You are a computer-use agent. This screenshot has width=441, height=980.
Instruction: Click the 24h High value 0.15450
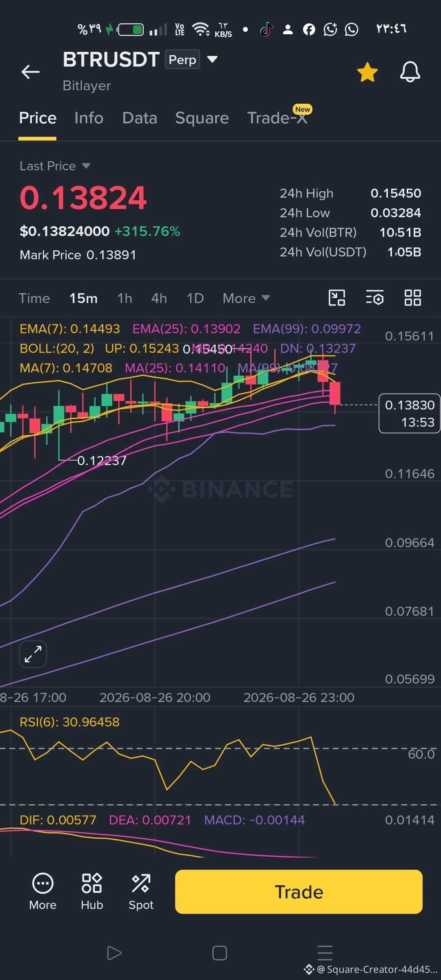pos(396,193)
